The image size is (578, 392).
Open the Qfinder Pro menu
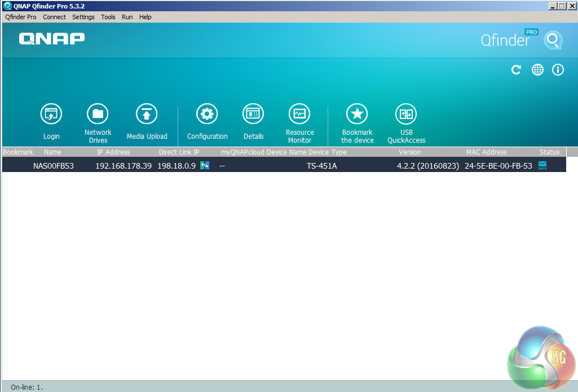tap(21, 17)
